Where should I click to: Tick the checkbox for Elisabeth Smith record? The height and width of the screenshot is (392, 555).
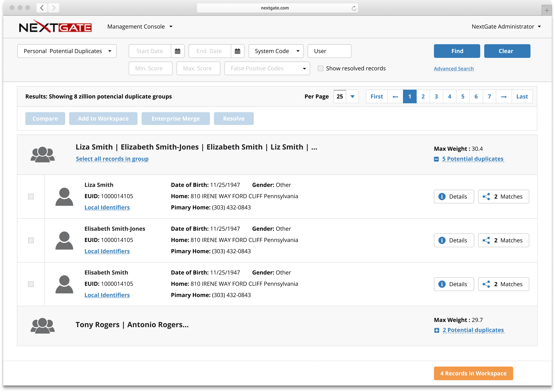coord(31,284)
